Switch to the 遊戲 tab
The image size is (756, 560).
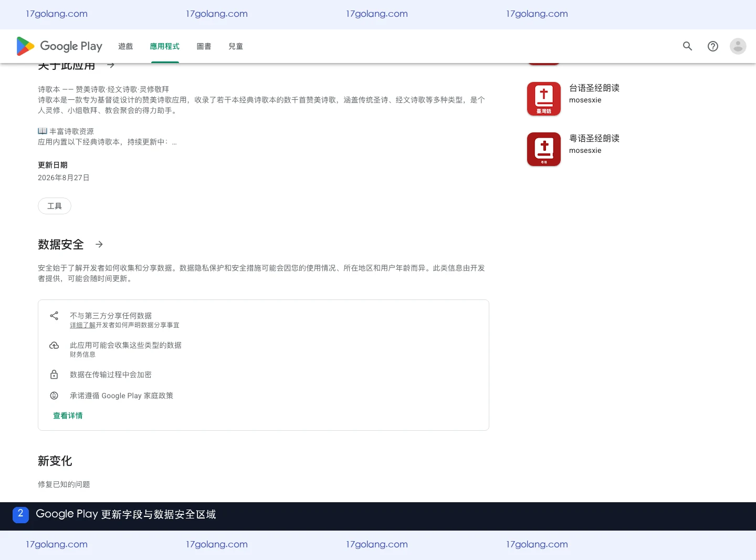pos(125,46)
